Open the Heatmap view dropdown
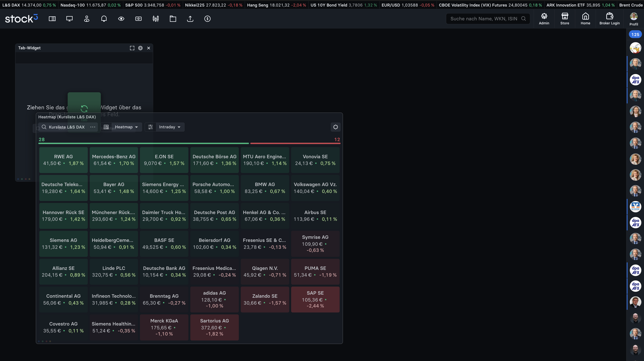Screen dimensions: 644x361 point(126,127)
